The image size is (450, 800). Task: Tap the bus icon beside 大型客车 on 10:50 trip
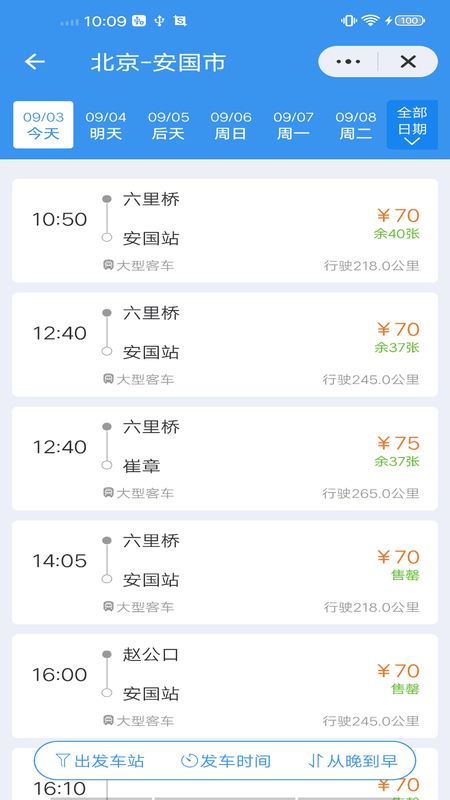pos(108,265)
